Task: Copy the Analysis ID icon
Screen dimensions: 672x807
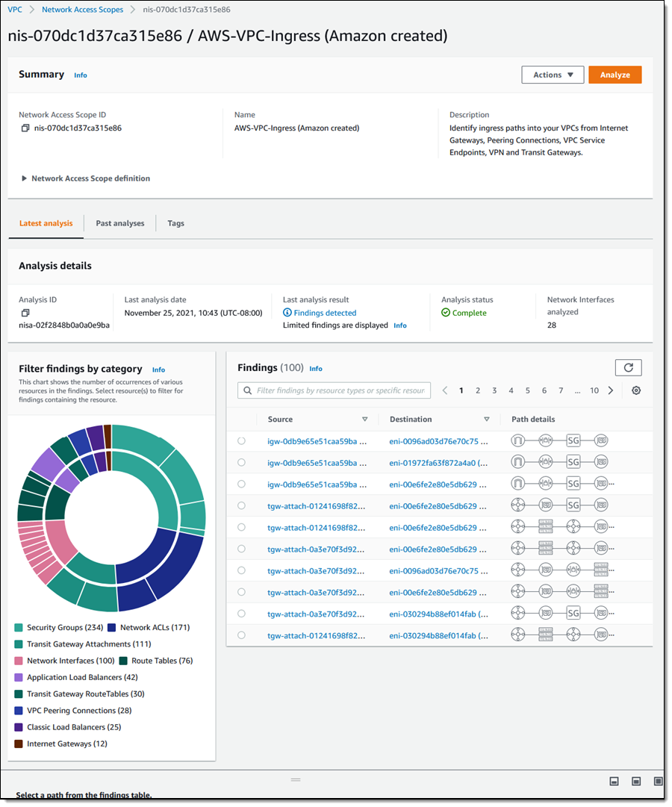Action: (x=25, y=313)
